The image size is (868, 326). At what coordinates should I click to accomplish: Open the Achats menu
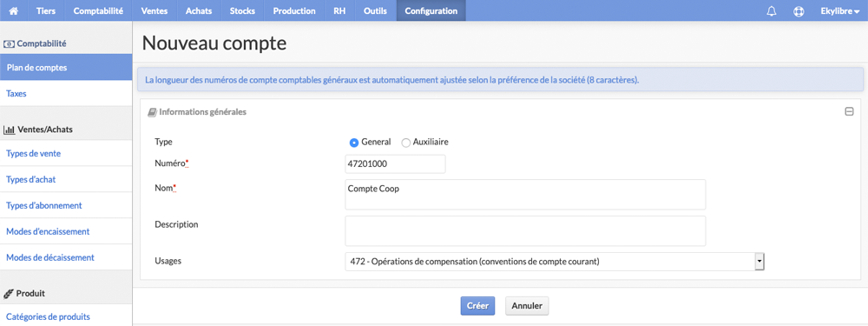pos(199,10)
